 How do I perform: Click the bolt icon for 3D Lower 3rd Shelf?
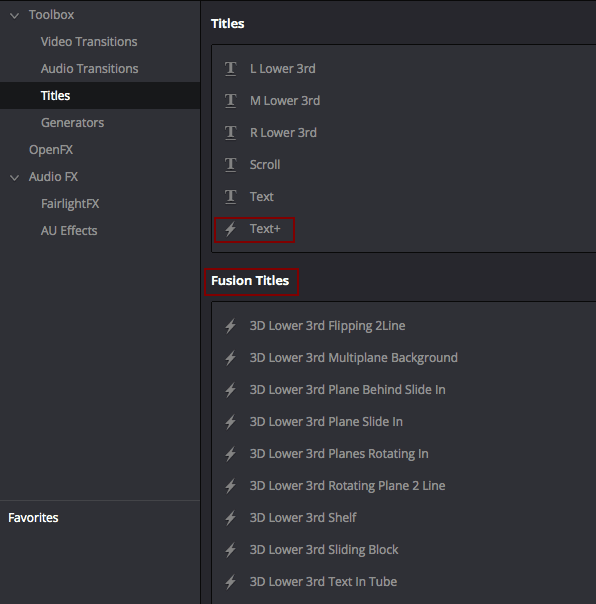click(x=230, y=518)
